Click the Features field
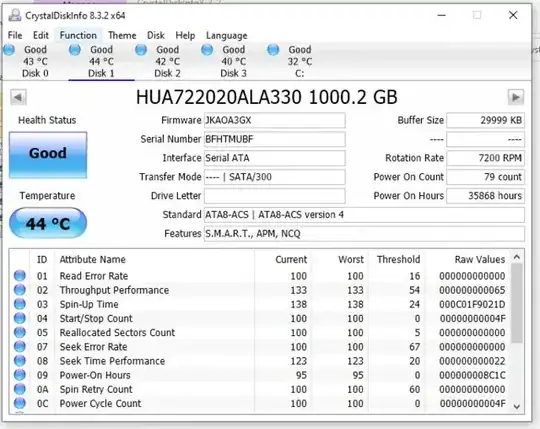 (x=364, y=233)
